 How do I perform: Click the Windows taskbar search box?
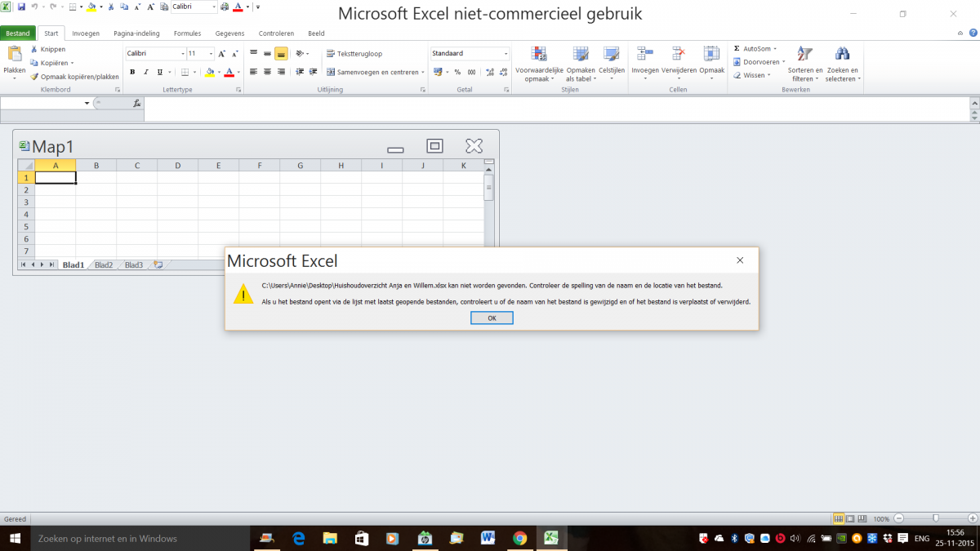coord(140,538)
